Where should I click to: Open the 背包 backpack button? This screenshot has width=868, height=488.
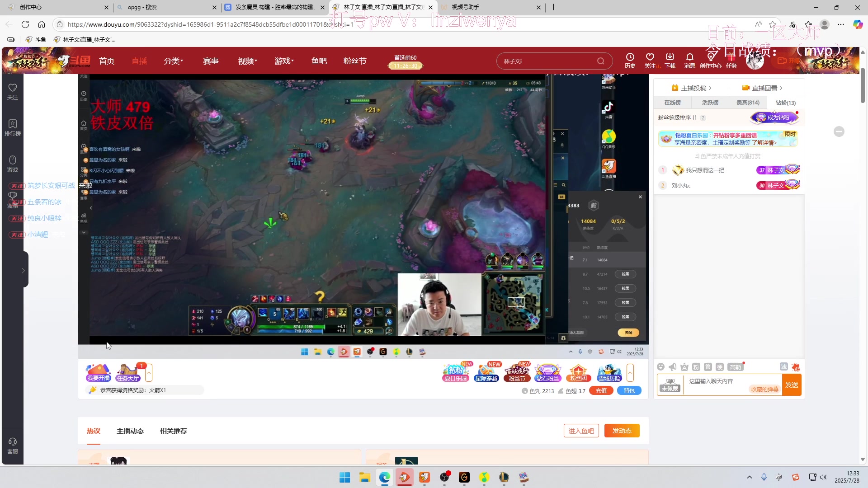pos(629,391)
